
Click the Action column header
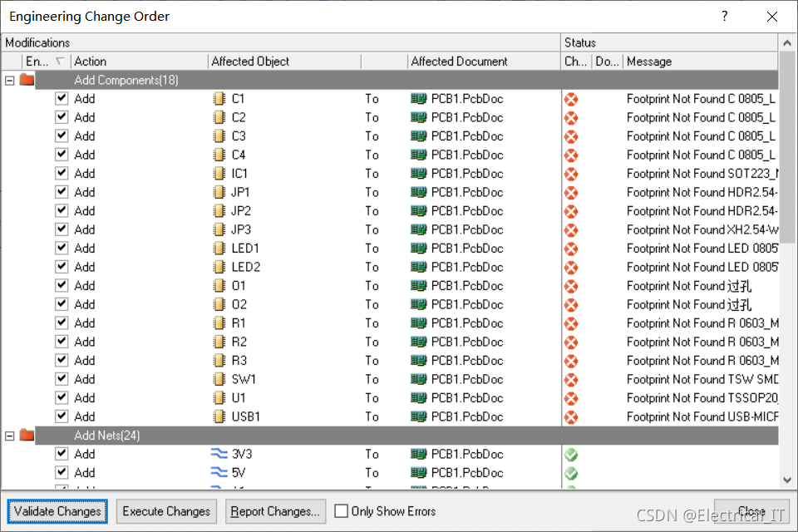tap(140, 61)
